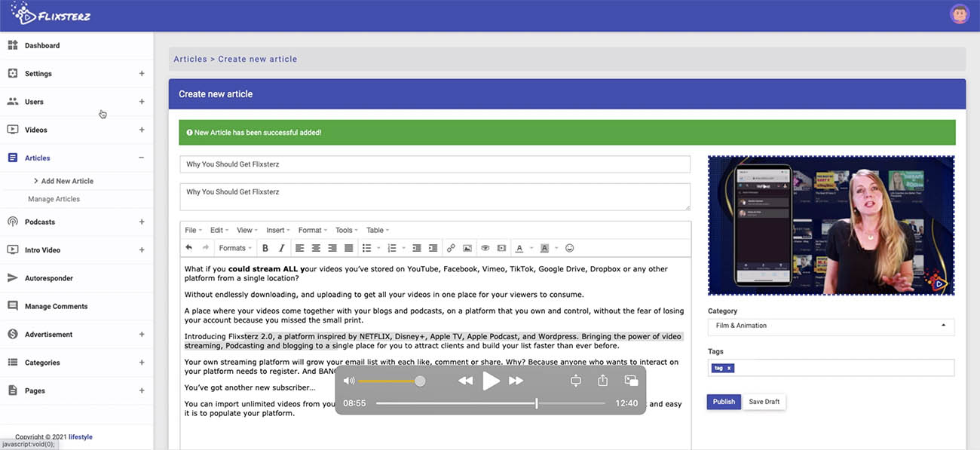Go to Manage Articles
980x450 pixels.
point(54,199)
